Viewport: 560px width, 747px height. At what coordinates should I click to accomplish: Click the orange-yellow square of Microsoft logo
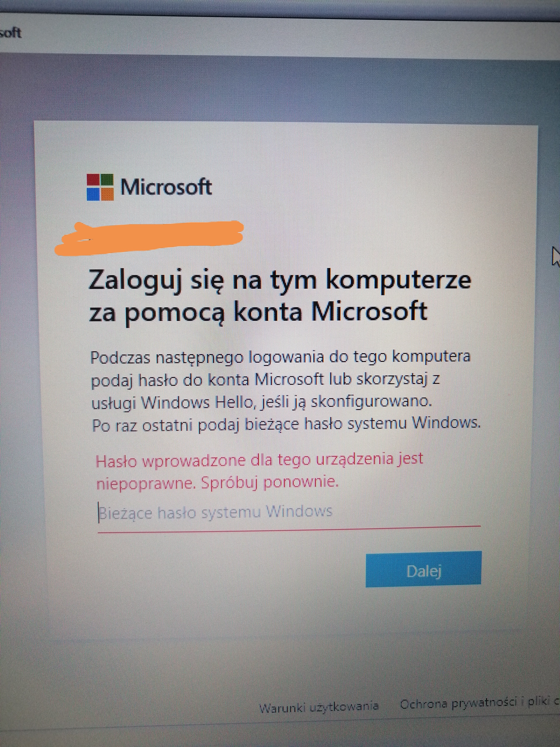click(107, 194)
